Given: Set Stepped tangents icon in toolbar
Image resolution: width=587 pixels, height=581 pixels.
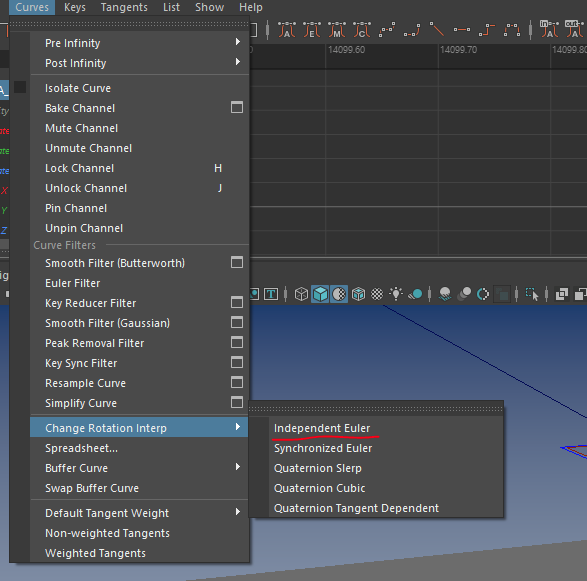Looking at the screenshot, I should click(487, 29).
